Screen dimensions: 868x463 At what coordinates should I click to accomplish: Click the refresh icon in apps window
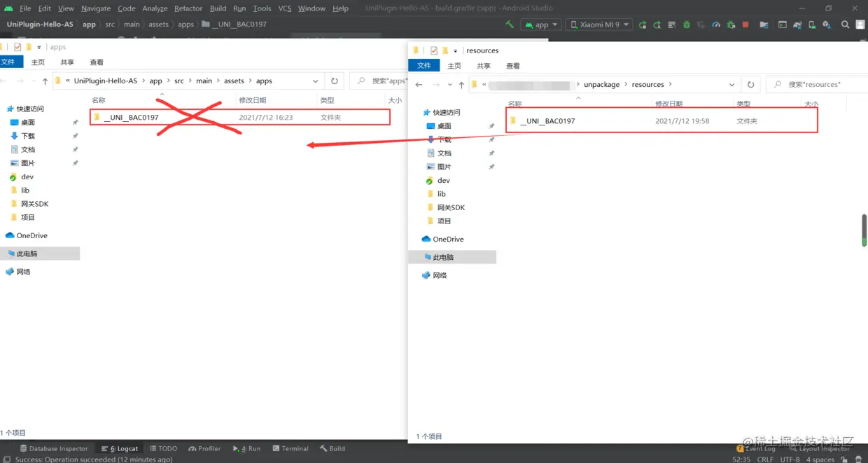coord(335,81)
